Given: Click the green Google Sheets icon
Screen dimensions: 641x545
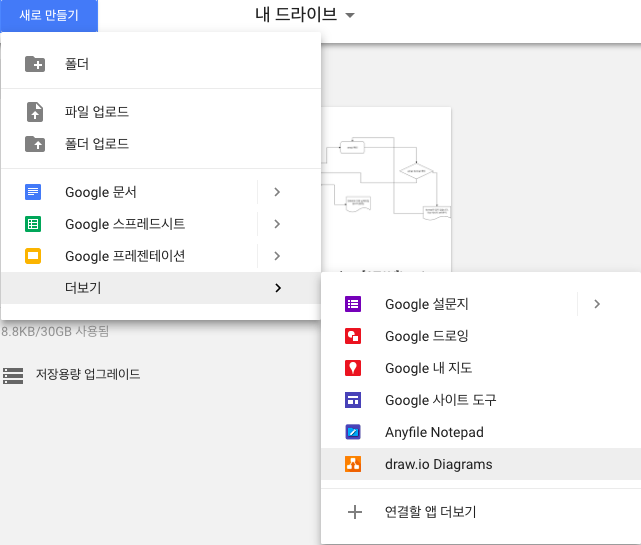Looking at the screenshot, I should coord(33,224).
